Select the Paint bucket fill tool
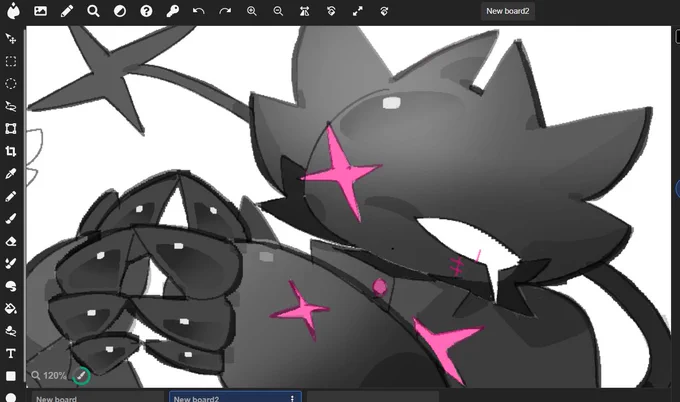Viewport: 680px width, 402px height. 11,309
